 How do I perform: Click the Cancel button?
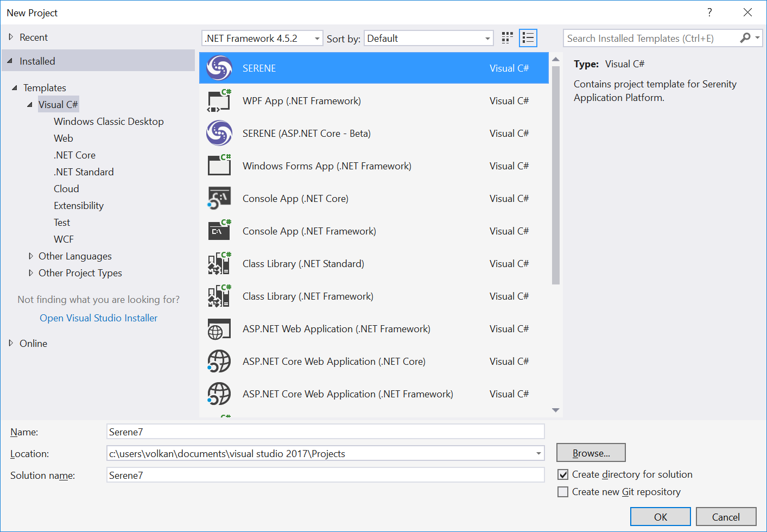726,517
